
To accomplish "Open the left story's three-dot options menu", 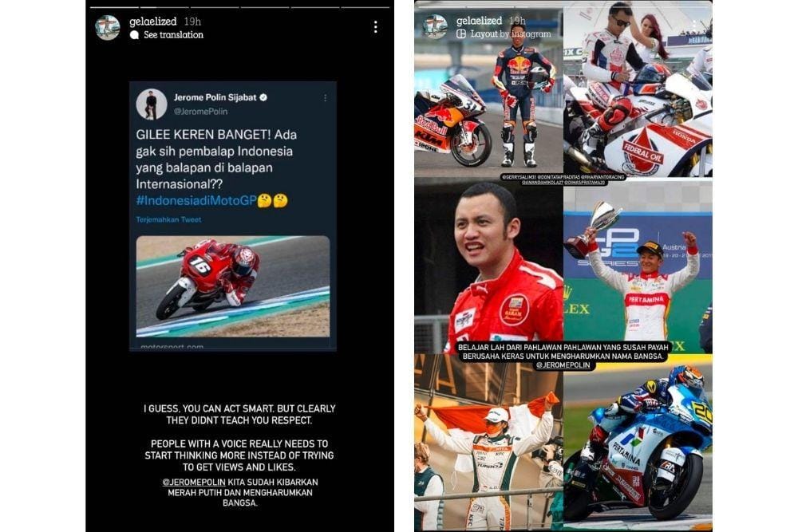I will (376, 27).
